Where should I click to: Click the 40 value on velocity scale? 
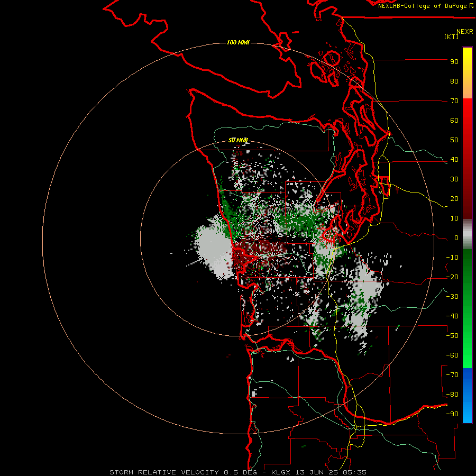[454, 160]
